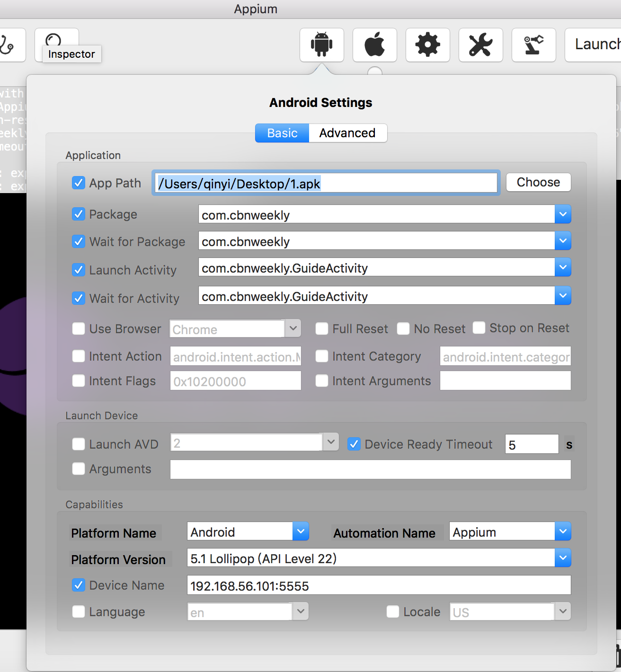Open the Locale dropdown
The image size is (621, 672).
click(563, 611)
